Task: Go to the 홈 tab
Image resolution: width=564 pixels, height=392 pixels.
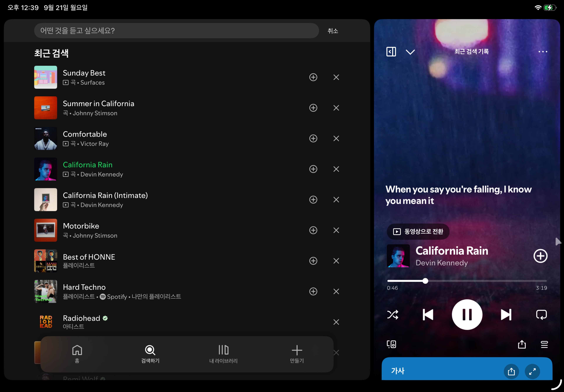Action: coord(77,354)
